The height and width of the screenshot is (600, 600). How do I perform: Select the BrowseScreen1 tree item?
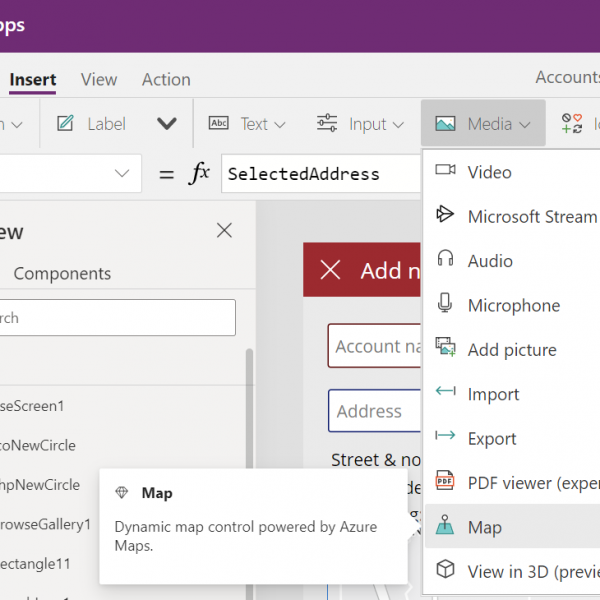[32, 406]
